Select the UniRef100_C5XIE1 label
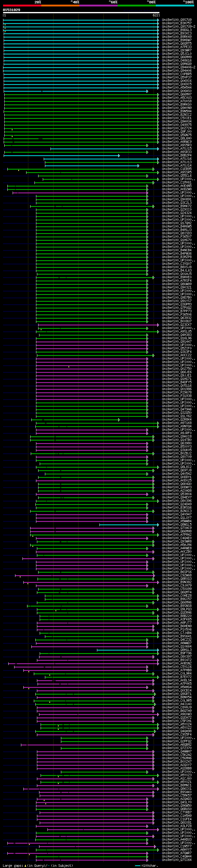 point(177,118)
